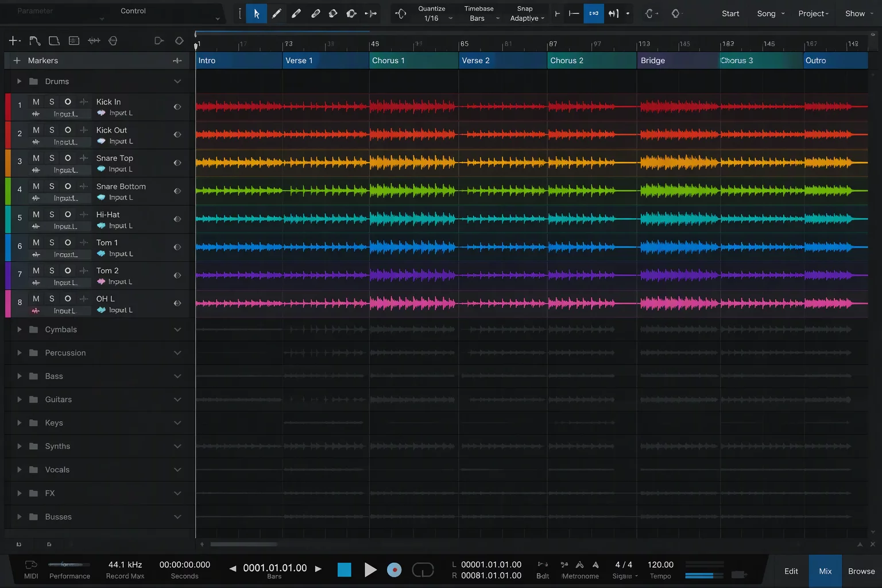Pick the Range tool beside the Arrow tool
The width and height of the screenshot is (882, 588).
point(240,13)
